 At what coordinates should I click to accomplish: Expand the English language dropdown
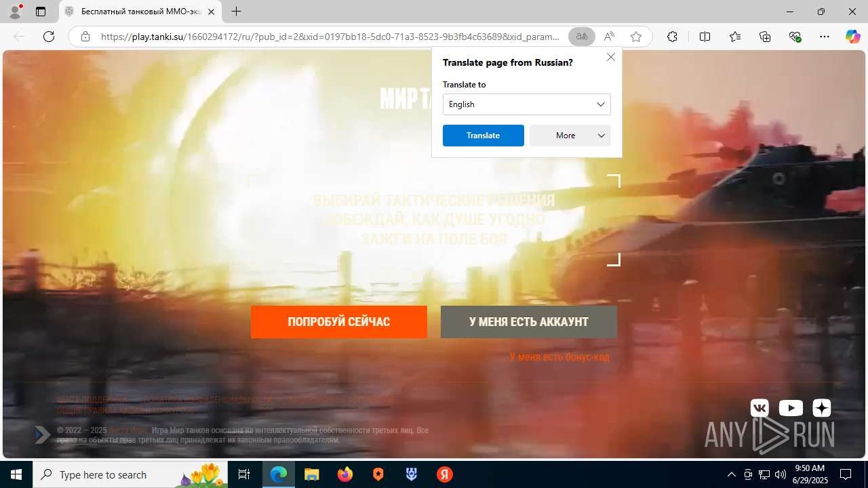(527, 104)
